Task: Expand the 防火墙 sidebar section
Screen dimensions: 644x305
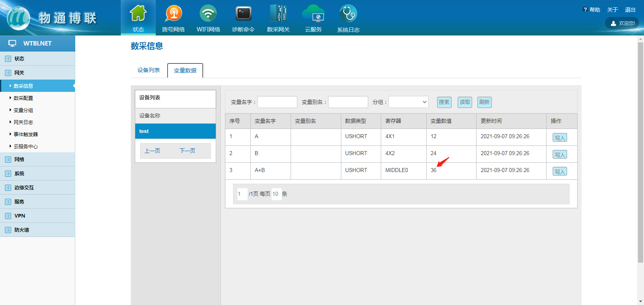Action: click(37, 230)
